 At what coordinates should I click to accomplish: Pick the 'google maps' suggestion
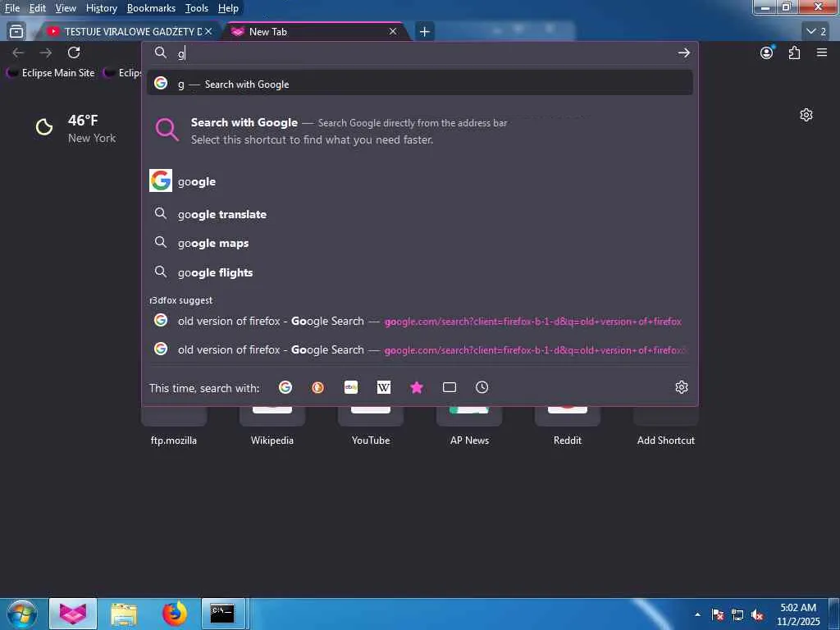pos(420,243)
